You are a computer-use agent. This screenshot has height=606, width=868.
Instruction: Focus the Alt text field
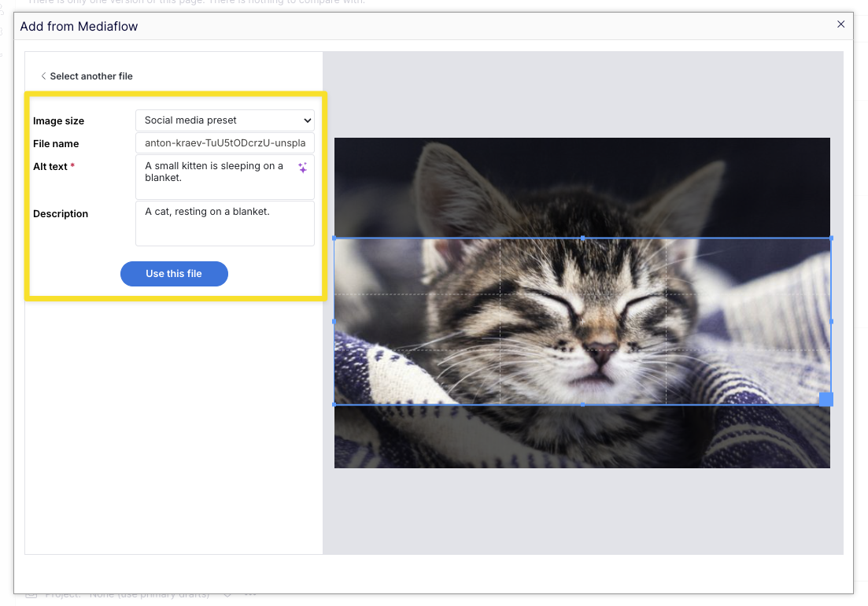coord(225,177)
